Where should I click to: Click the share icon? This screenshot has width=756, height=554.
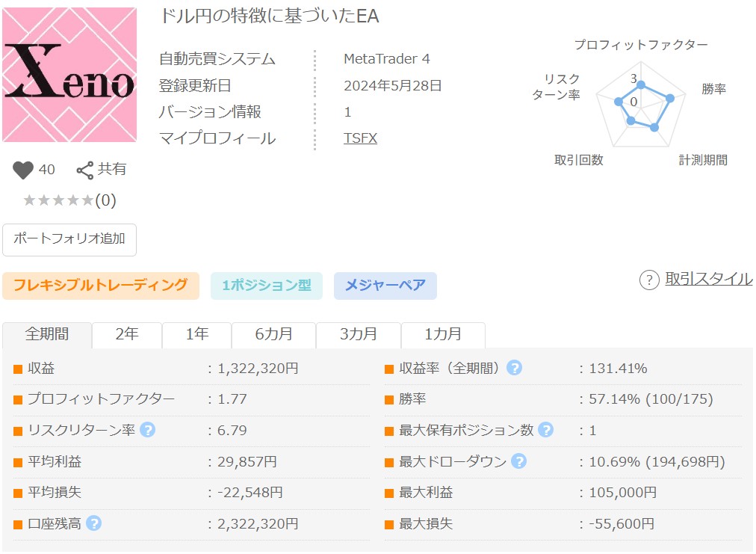pos(85,170)
